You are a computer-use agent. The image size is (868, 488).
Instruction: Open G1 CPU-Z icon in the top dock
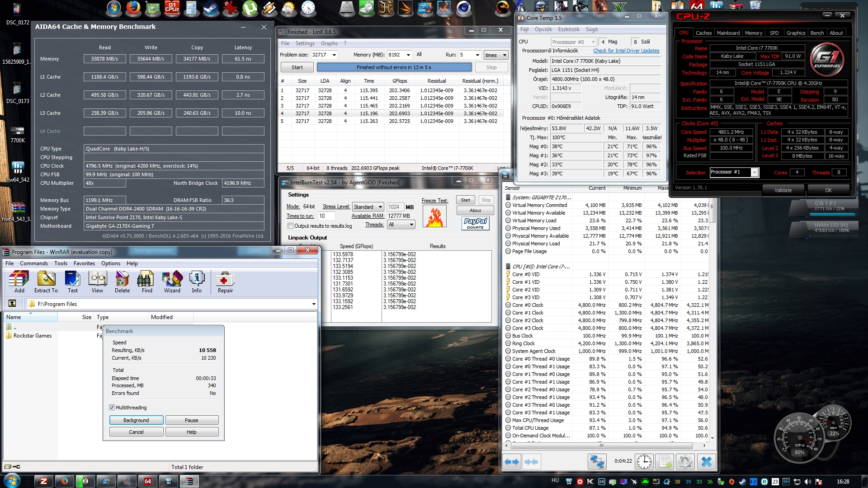coord(172,8)
